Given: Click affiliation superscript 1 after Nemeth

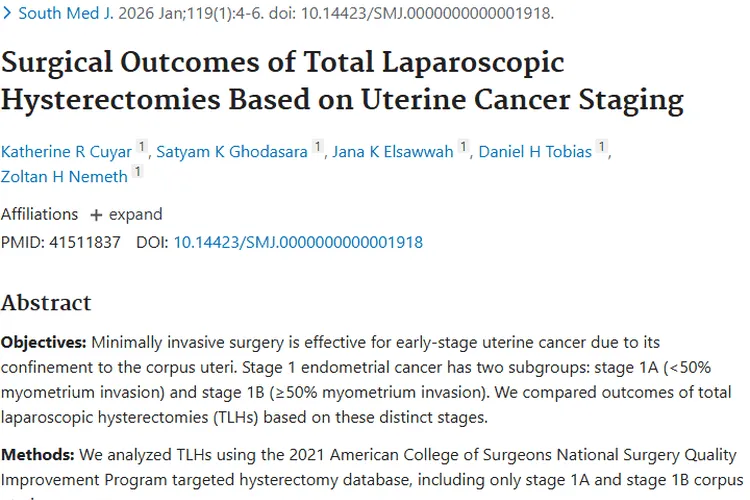Looking at the screenshot, I should tap(138, 172).
